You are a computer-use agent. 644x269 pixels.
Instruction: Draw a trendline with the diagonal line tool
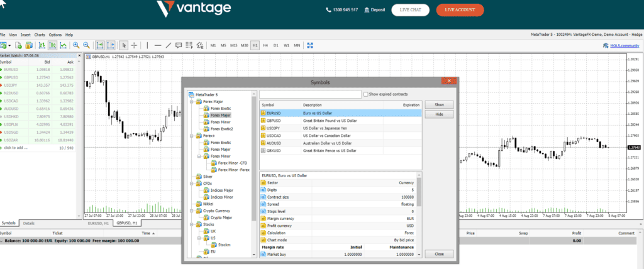tap(168, 45)
